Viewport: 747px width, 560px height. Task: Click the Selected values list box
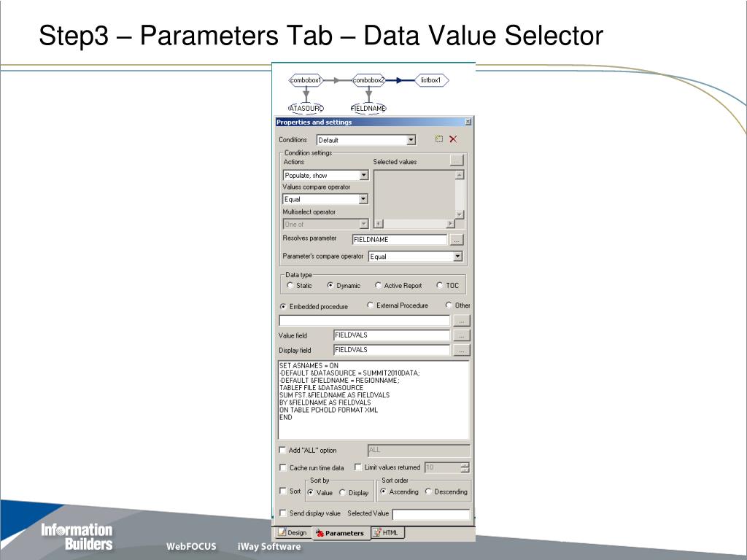[x=414, y=194]
